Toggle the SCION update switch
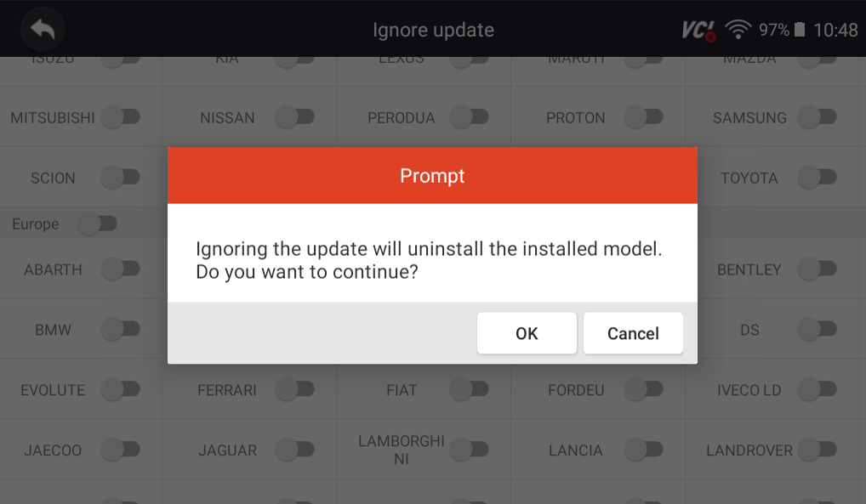This screenshot has height=504, width=866. pyautogui.click(x=122, y=177)
